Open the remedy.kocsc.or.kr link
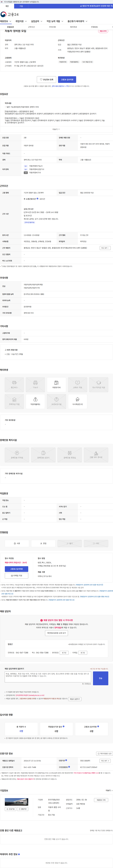This screenshot has width=113, height=868. pyautogui.click(x=30, y=695)
